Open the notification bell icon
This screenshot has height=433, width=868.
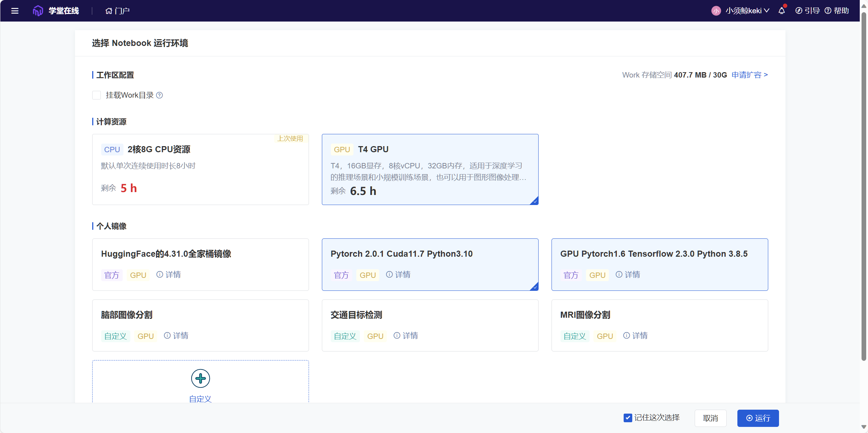782,11
